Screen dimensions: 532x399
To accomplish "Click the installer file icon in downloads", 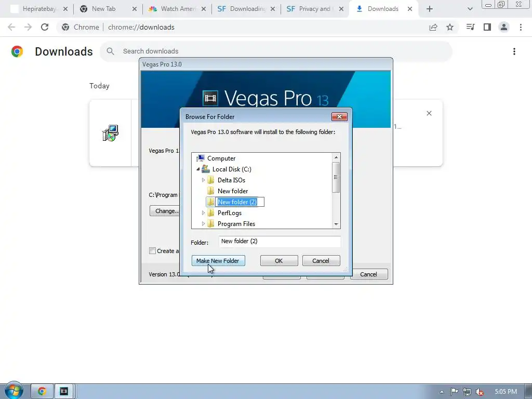I will (x=110, y=133).
